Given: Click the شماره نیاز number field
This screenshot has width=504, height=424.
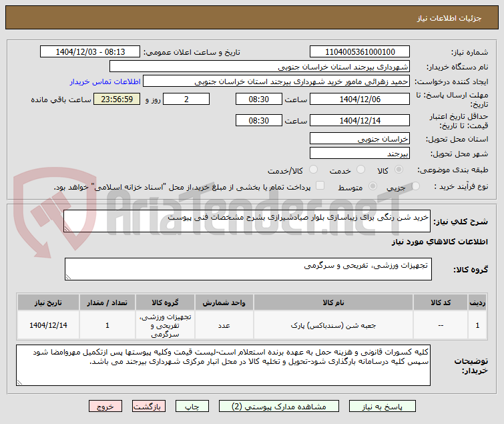Looking at the screenshot, I should pyautogui.click(x=360, y=51).
